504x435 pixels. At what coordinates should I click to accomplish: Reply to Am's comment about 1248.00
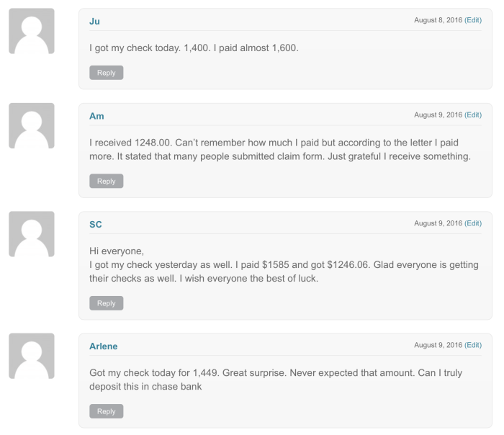coord(107,181)
